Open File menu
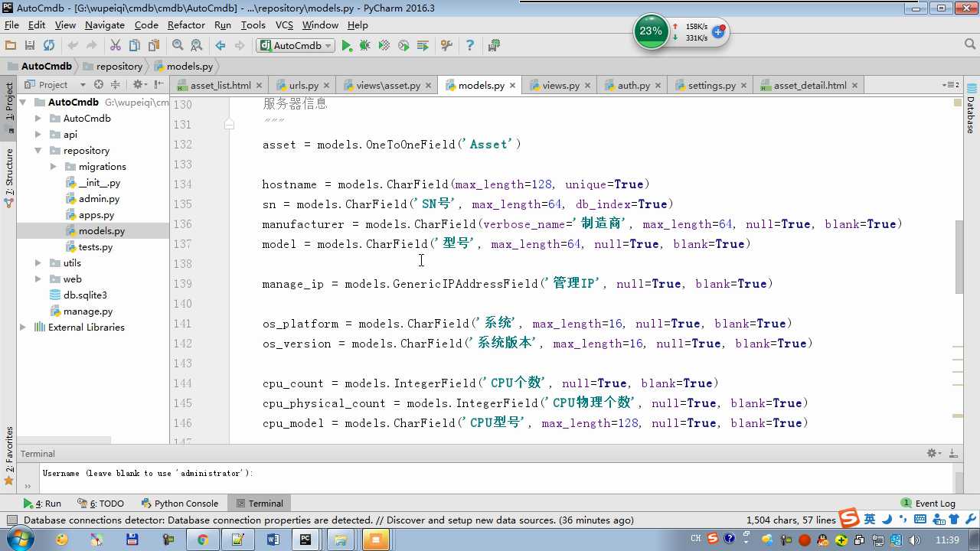 11,25
